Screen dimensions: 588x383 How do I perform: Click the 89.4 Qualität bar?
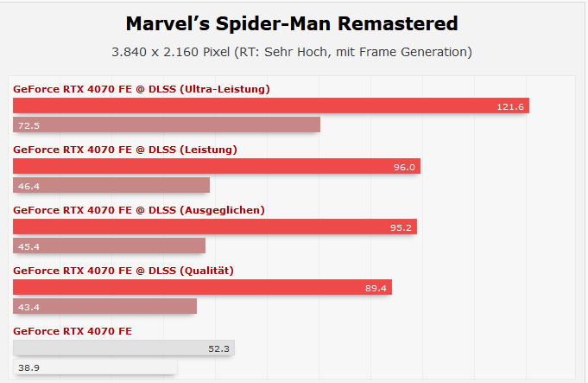pos(203,287)
